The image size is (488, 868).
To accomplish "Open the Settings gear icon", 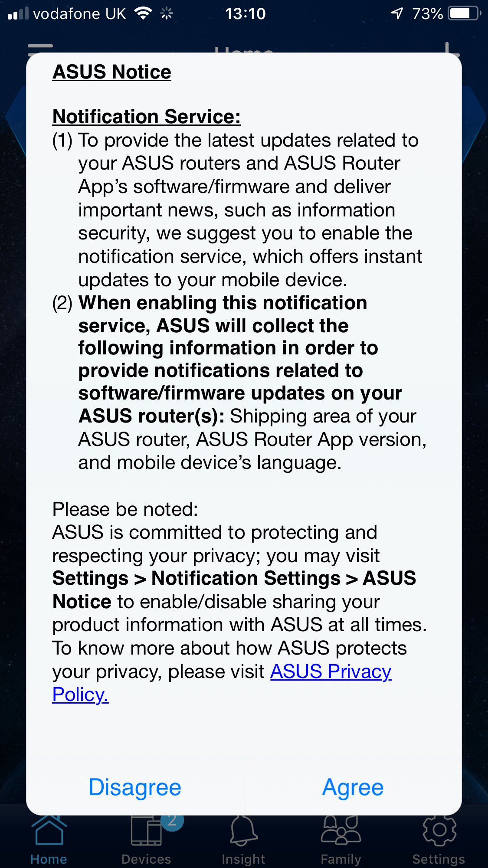I will 439,831.
